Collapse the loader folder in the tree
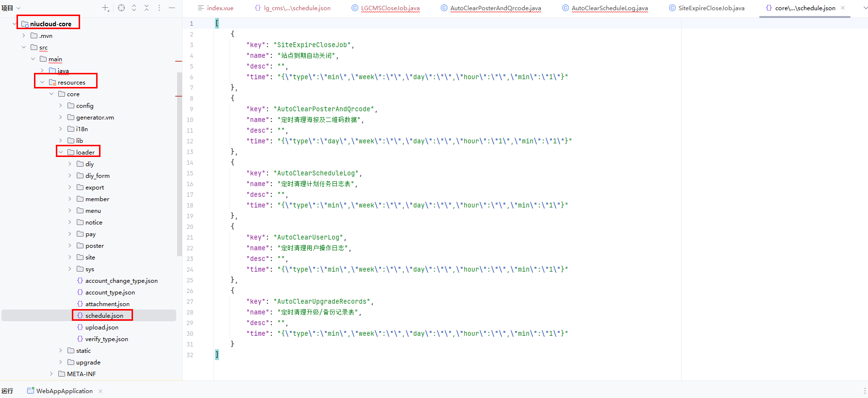This screenshot has width=868, height=398. 61,152
